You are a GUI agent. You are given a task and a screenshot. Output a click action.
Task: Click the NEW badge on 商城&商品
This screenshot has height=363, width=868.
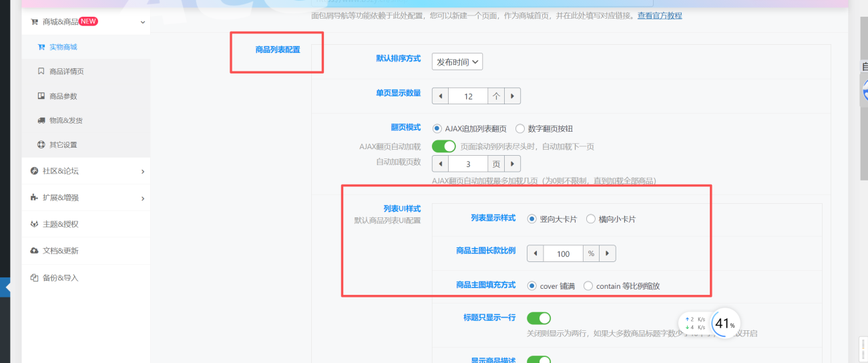pyautogui.click(x=89, y=21)
